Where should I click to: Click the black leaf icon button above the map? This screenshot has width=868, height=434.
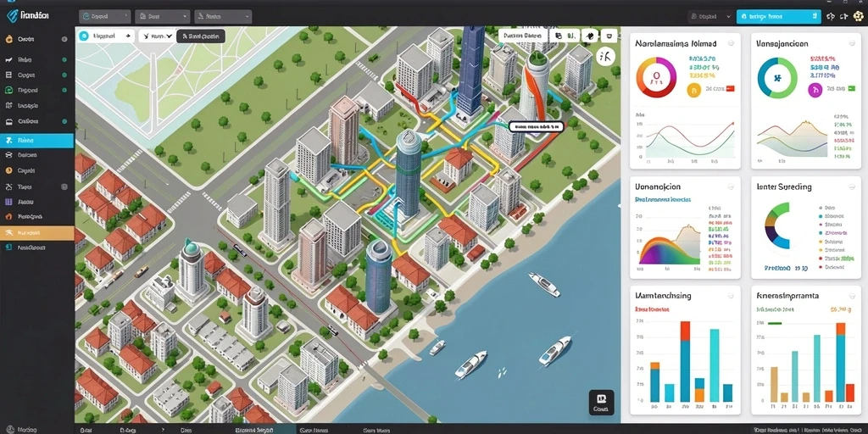(591, 36)
